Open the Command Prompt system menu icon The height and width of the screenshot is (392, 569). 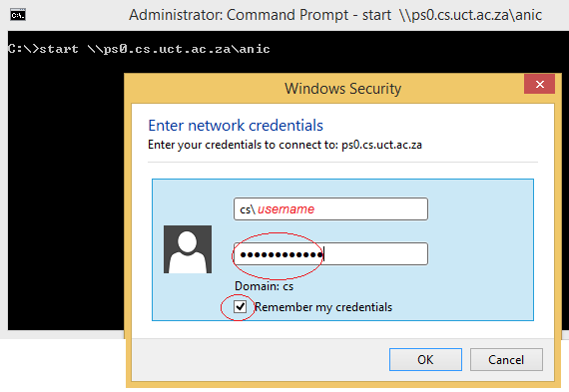pyautogui.click(x=17, y=15)
